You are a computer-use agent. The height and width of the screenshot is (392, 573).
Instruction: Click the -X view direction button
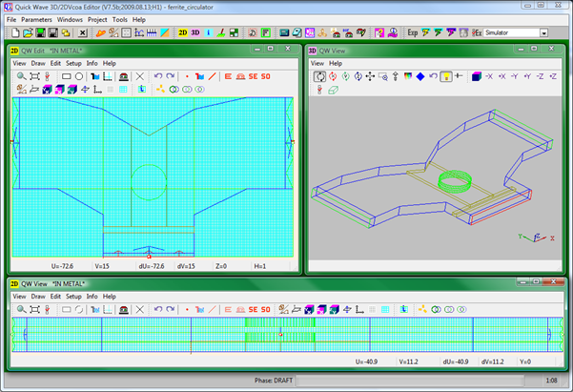pyautogui.click(x=487, y=75)
